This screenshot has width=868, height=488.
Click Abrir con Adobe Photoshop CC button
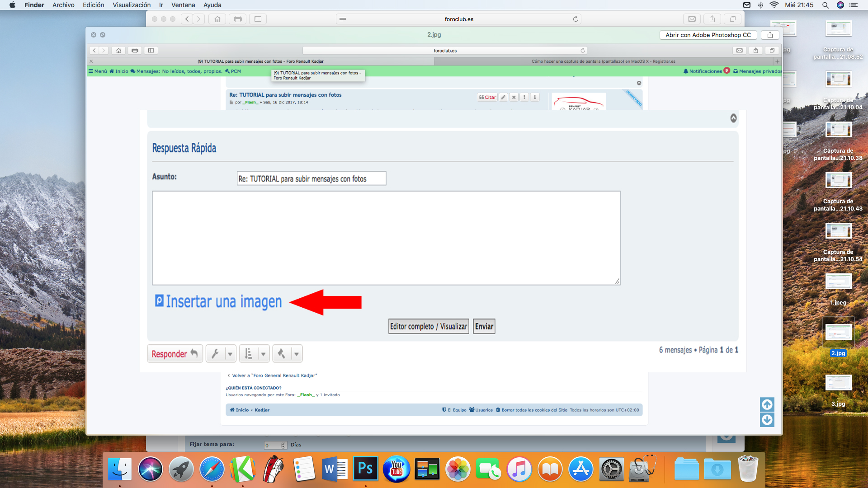[708, 35]
